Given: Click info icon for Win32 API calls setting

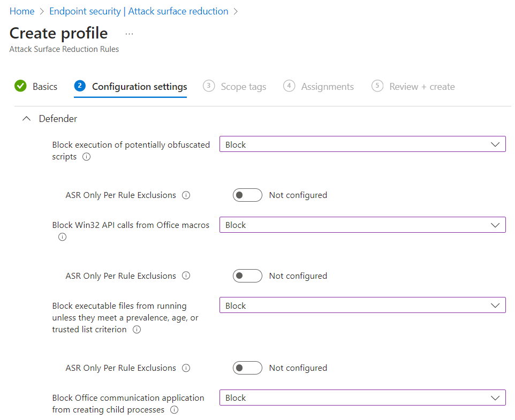Looking at the screenshot, I should click(x=62, y=237).
